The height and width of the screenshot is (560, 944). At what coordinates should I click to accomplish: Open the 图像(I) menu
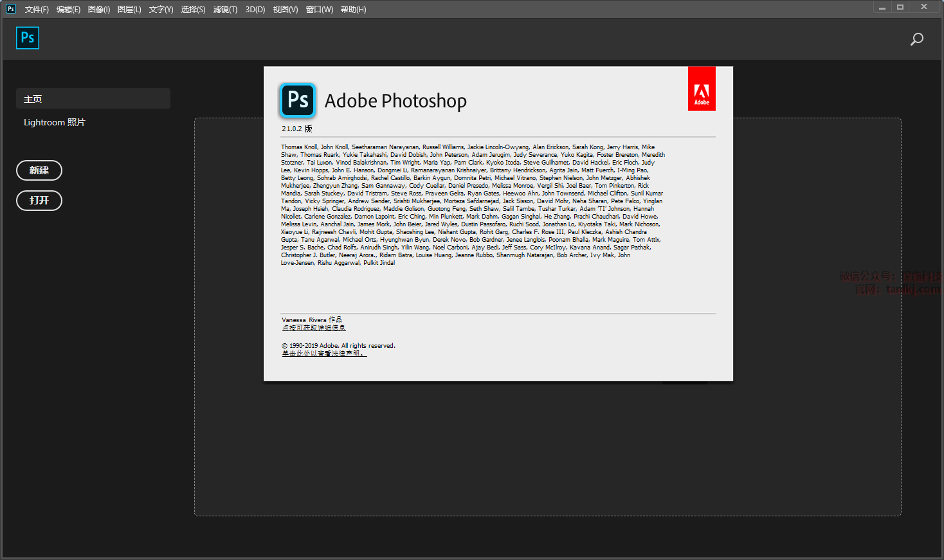tap(99, 10)
